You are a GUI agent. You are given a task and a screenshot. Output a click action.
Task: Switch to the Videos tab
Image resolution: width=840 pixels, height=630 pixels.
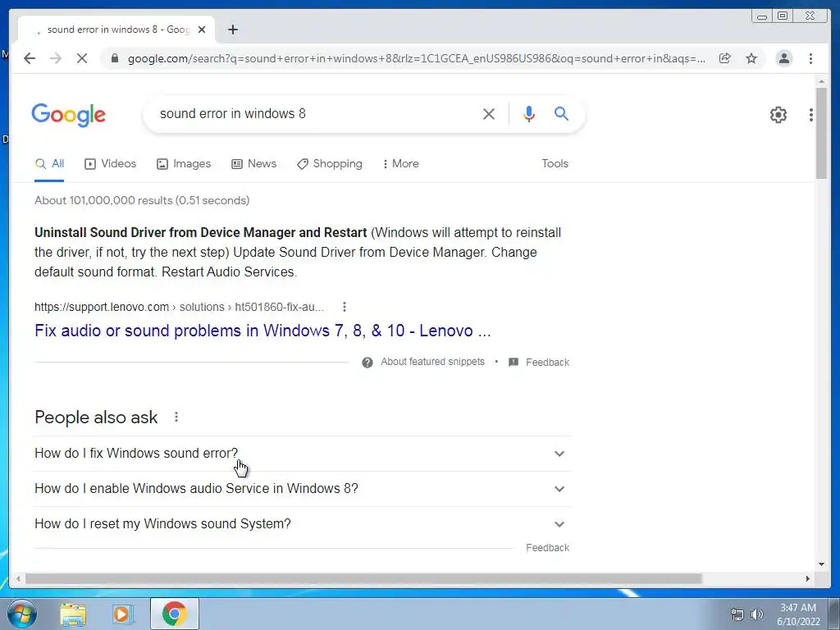point(111,163)
